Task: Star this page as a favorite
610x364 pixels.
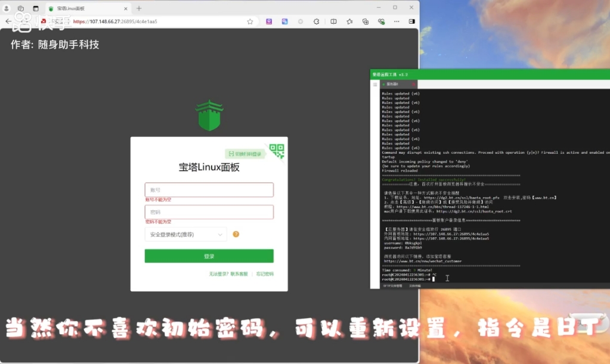Action: click(250, 21)
